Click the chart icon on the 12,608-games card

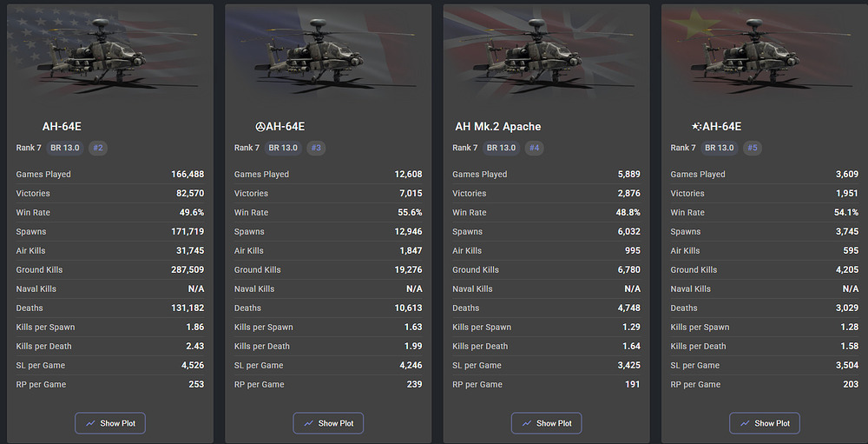[308, 423]
